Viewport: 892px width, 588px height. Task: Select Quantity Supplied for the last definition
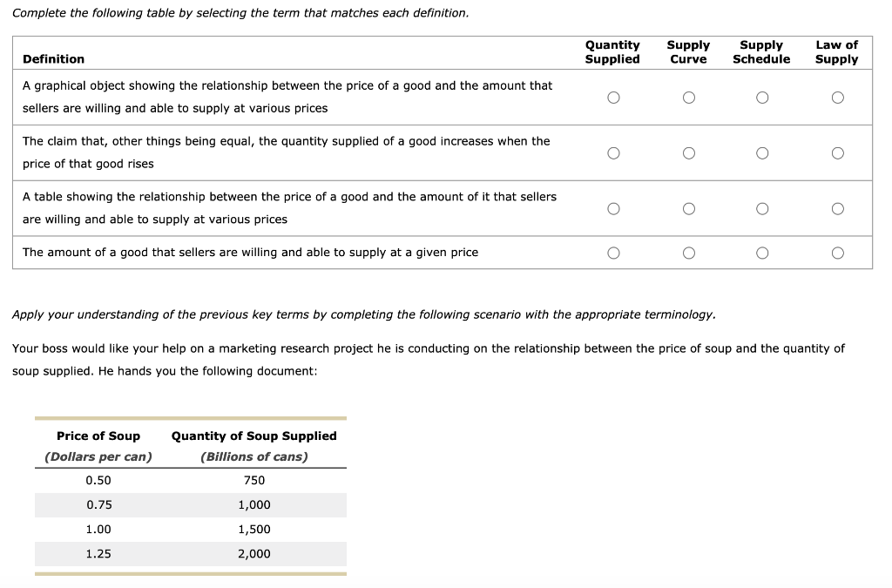point(614,253)
